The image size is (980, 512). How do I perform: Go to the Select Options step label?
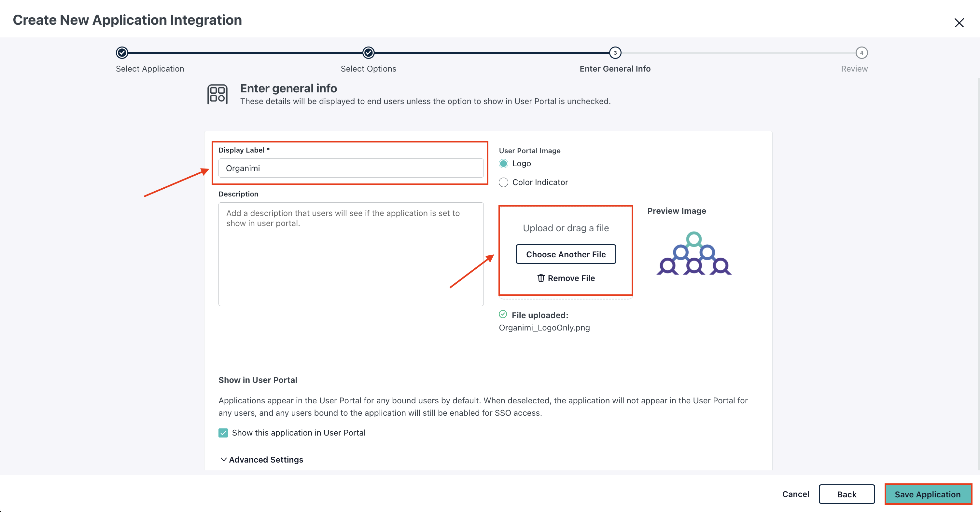tap(368, 69)
